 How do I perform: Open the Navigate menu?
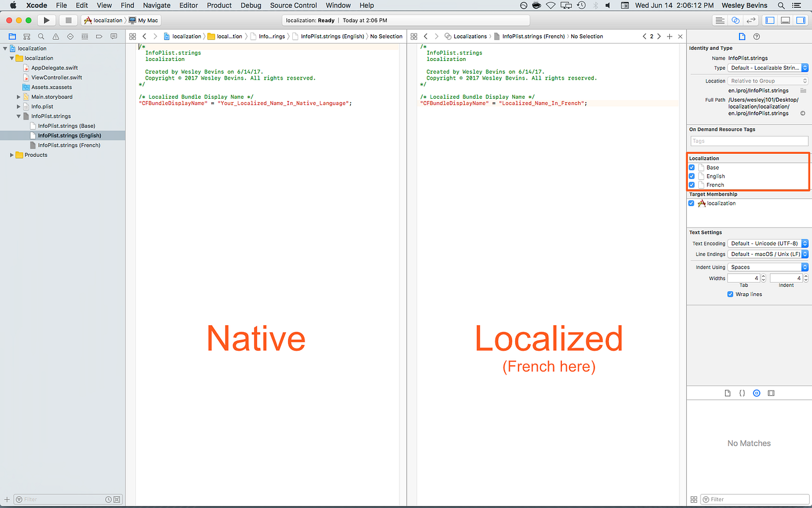(157, 5)
